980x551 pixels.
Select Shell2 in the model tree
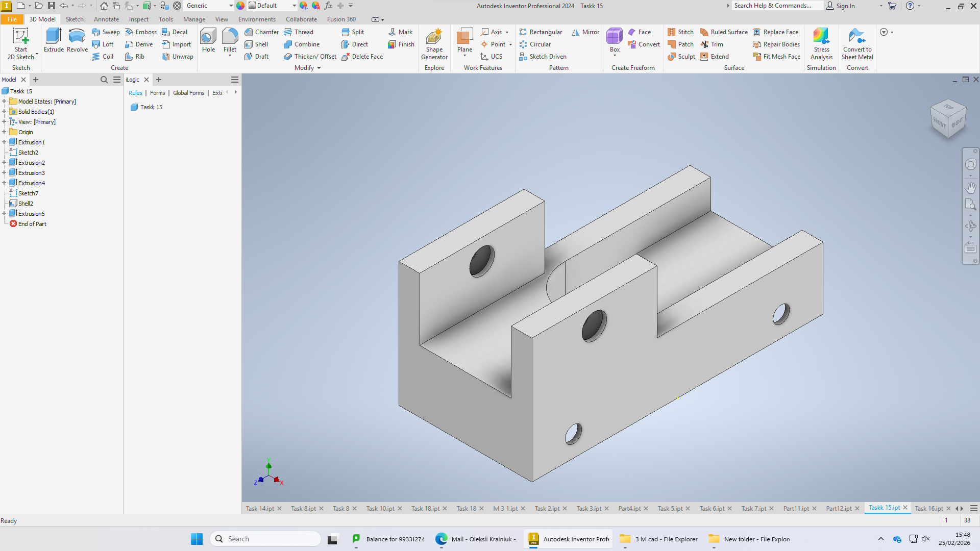tap(26, 204)
